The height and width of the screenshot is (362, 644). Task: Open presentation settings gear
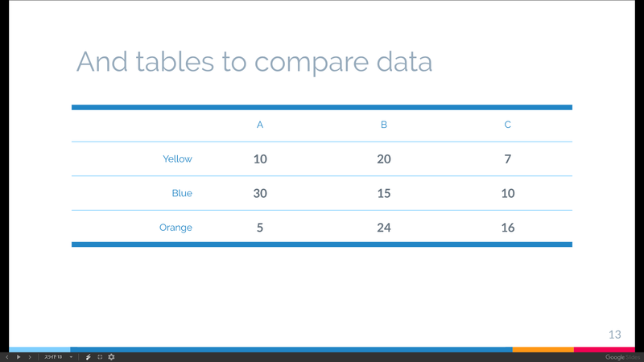point(111,357)
